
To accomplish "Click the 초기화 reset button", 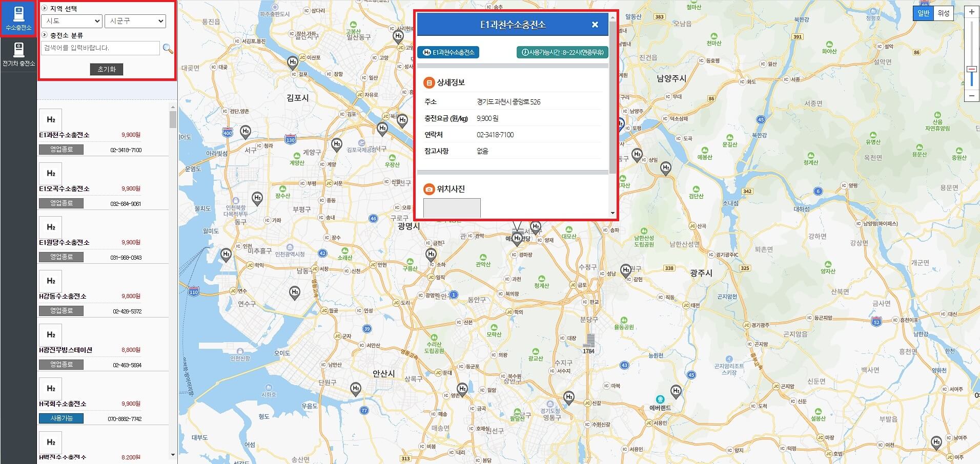I will (107, 69).
